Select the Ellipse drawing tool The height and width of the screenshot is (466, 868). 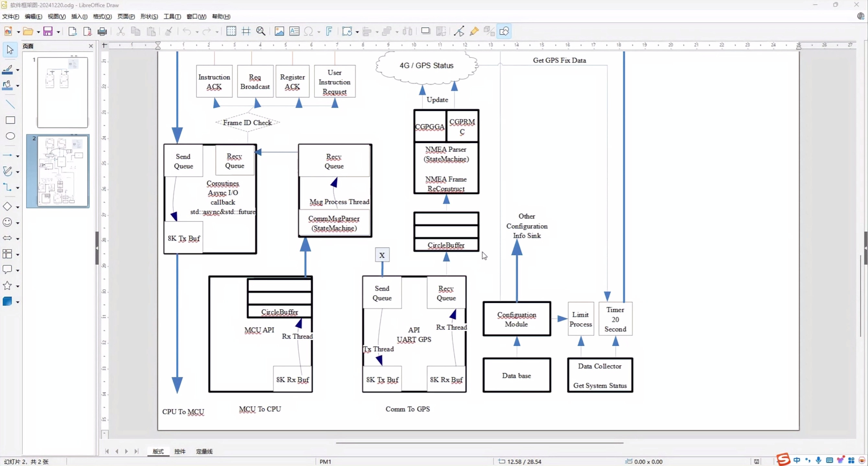coord(10,136)
